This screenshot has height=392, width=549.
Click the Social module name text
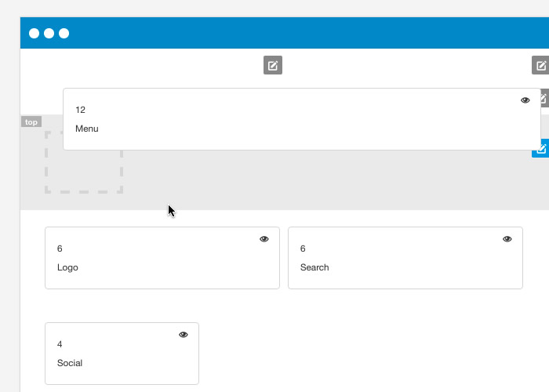[70, 363]
